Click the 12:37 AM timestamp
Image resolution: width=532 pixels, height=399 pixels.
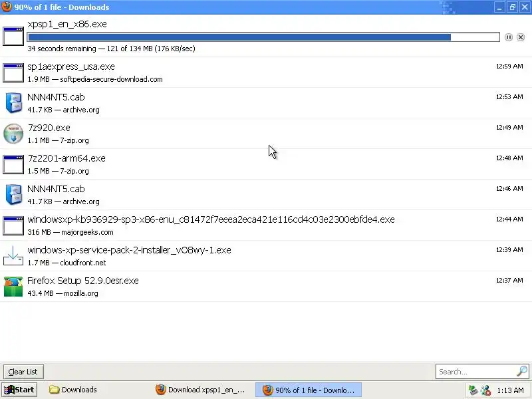[509, 280]
